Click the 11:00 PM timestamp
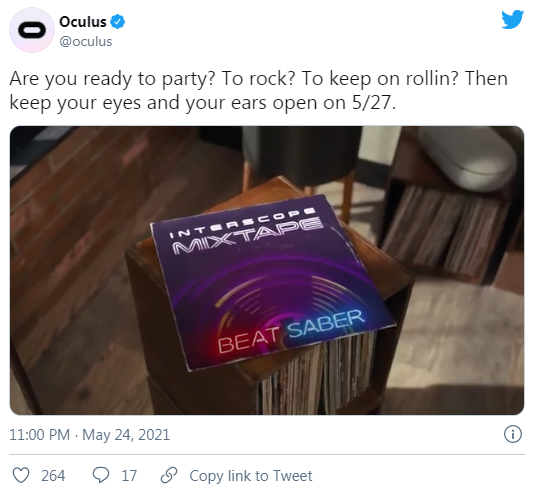The image size is (535, 489). tap(40, 435)
